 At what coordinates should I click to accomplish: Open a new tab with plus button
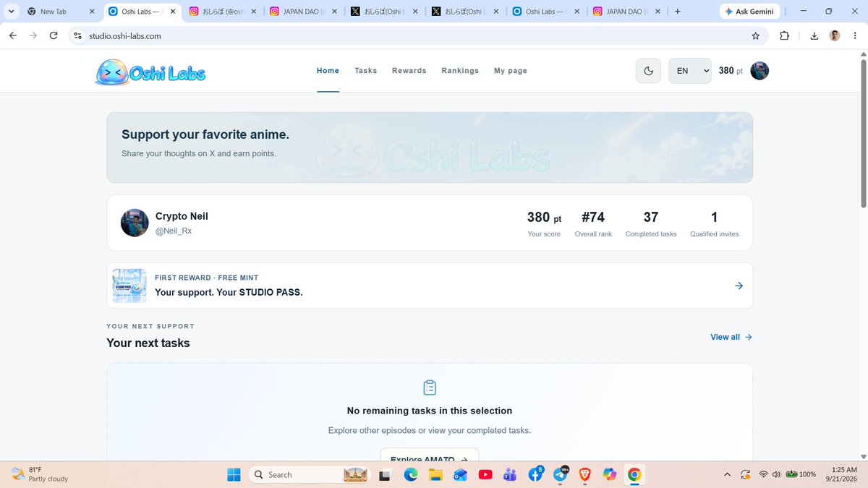click(x=677, y=12)
